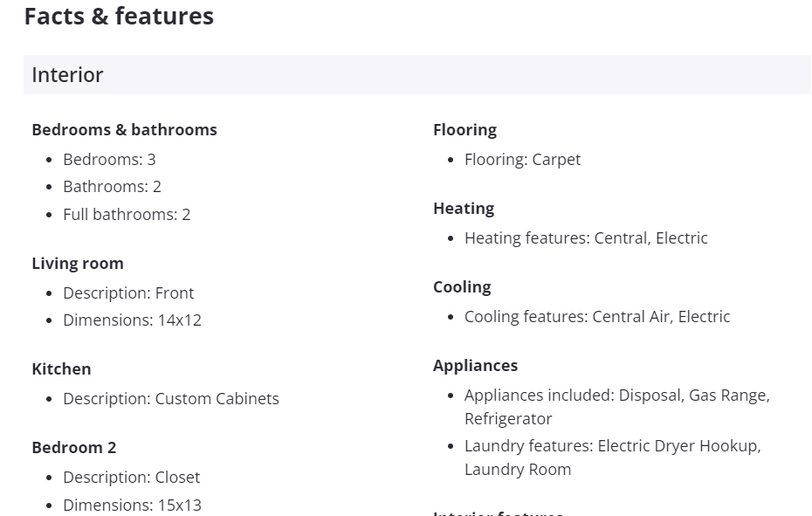The image size is (812, 516).
Task: Click the Dimensions: 14x12 entry
Action: pos(132,320)
